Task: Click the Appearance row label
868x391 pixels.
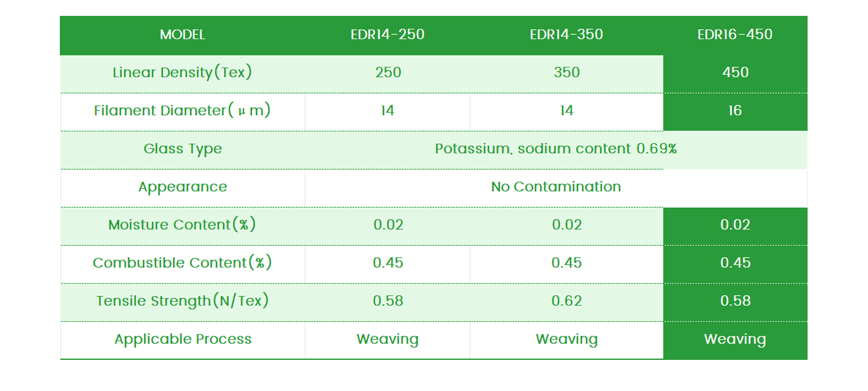Action: [182, 187]
